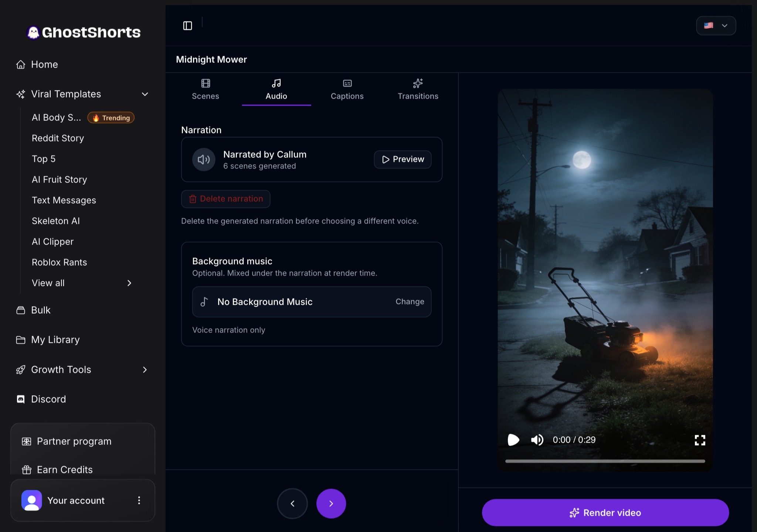Click the Render video button

(x=605, y=512)
